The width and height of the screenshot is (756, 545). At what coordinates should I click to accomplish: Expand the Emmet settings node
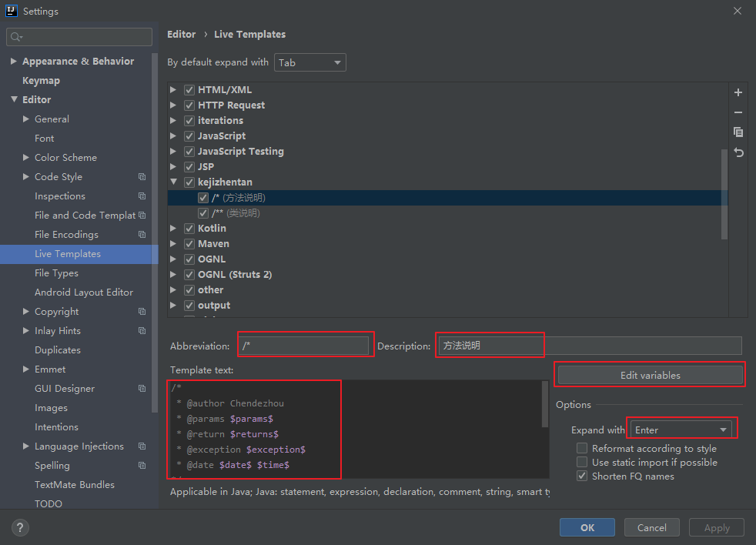click(26, 369)
